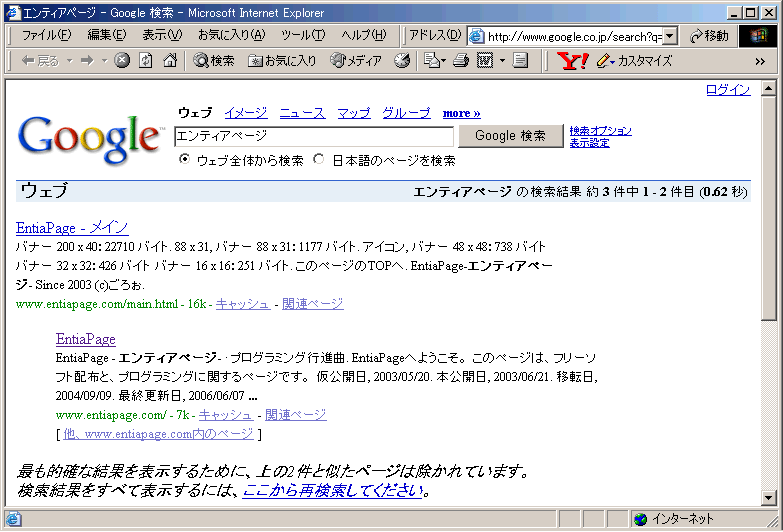The width and height of the screenshot is (783, 532).
Task: Click the History toolbar icon
Action: tap(401, 61)
